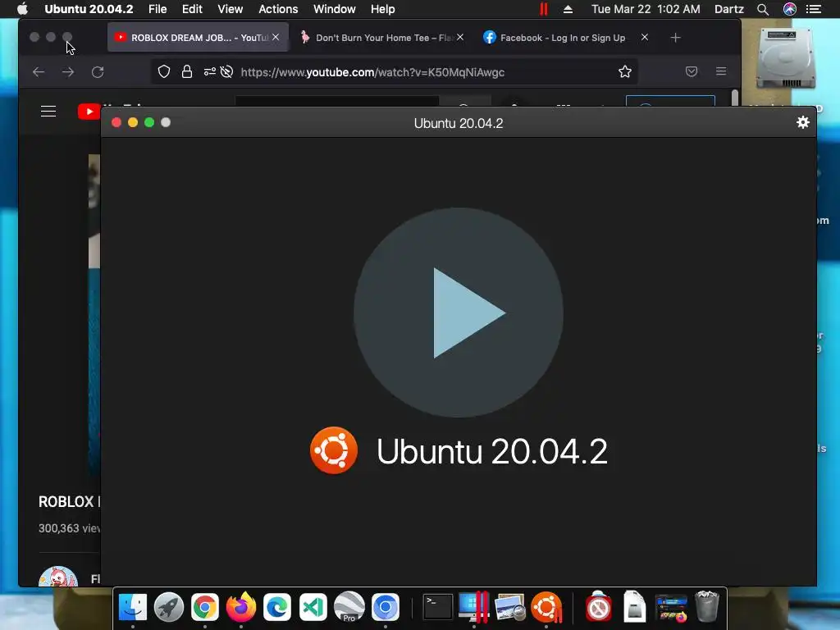The width and height of the screenshot is (840, 630).
Task: Close the YouTube tab
Action: (276, 38)
